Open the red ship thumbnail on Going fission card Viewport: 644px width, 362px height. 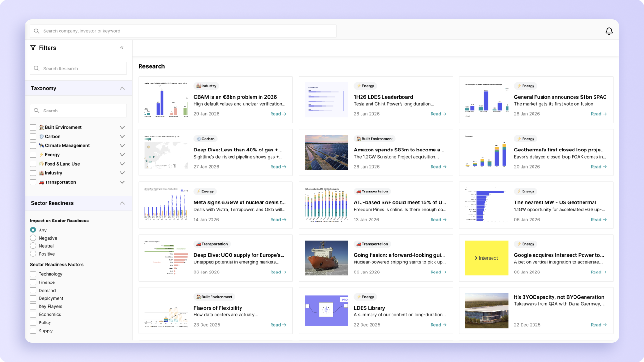pos(326,258)
